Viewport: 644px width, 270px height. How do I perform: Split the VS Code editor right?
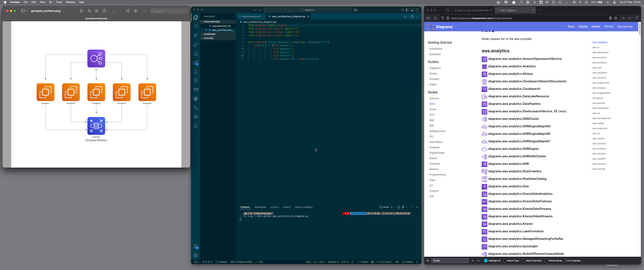point(412,16)
